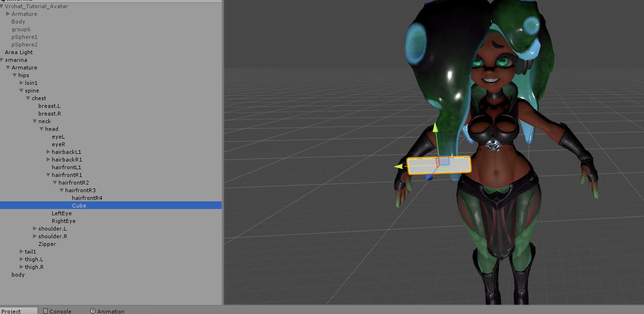The width and height of the screenshot is (644, 314).
Task: Grab the green Y-axis gizmo arrow
Action: [436, 128]
